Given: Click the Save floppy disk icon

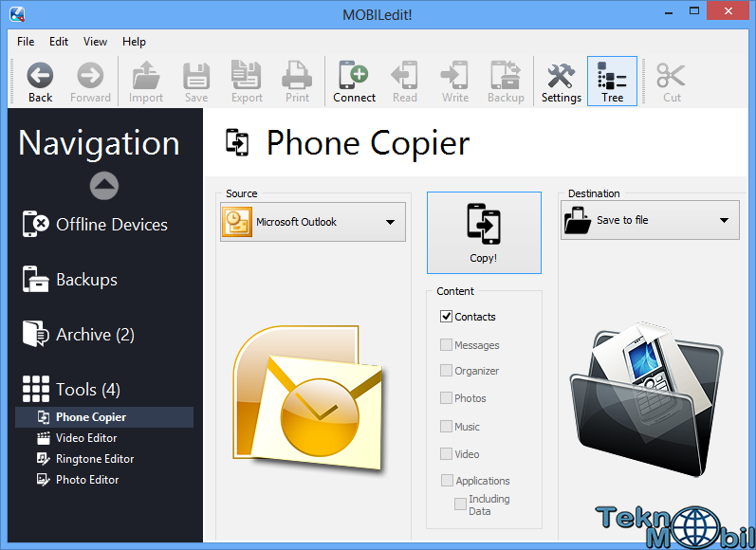Looking at the screenshot, I should [x=196, y=82].
